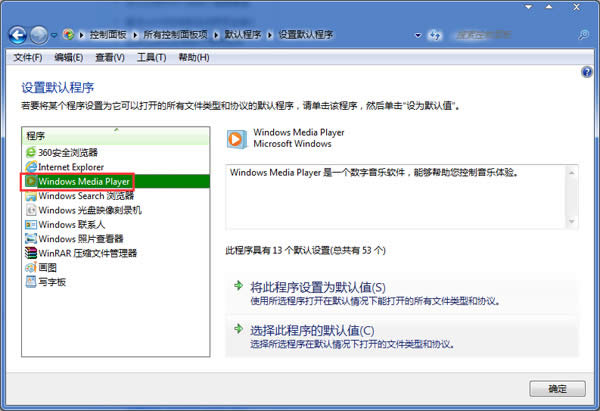This screenshot has width=600, height=411.
Task: Select 写字板 in program list
Action: 116,282
